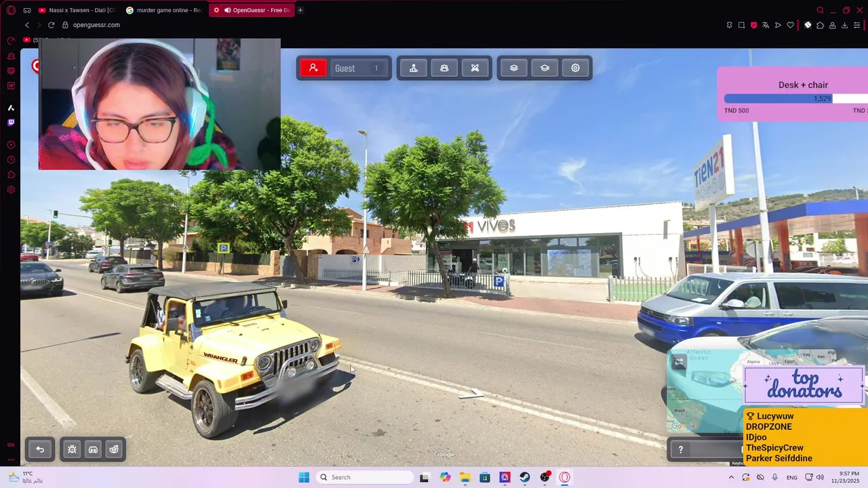Open the Easy Setup sliders icon
Image resolution: width=868 pixels, height=488 pixels.
(x=857, y=25)
